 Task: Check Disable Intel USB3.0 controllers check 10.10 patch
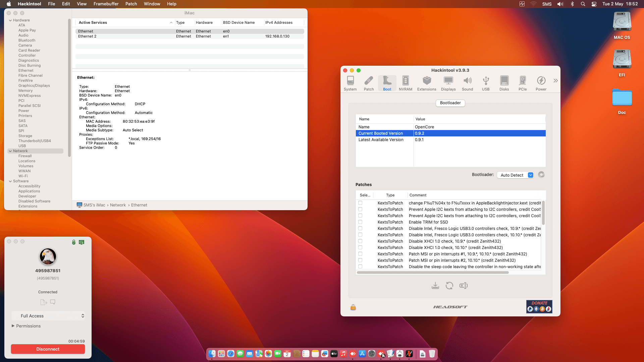click(360, 235)
